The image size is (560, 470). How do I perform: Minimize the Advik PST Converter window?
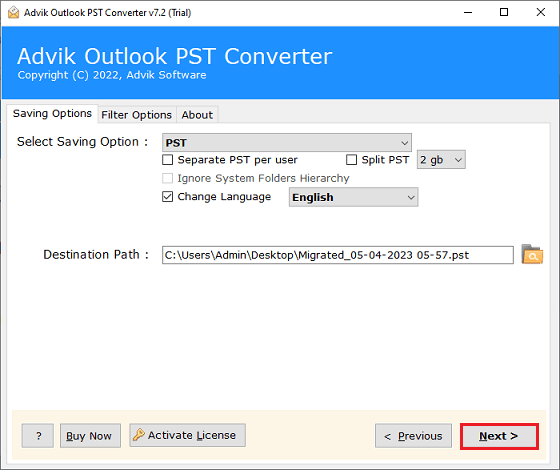(468, 12)
